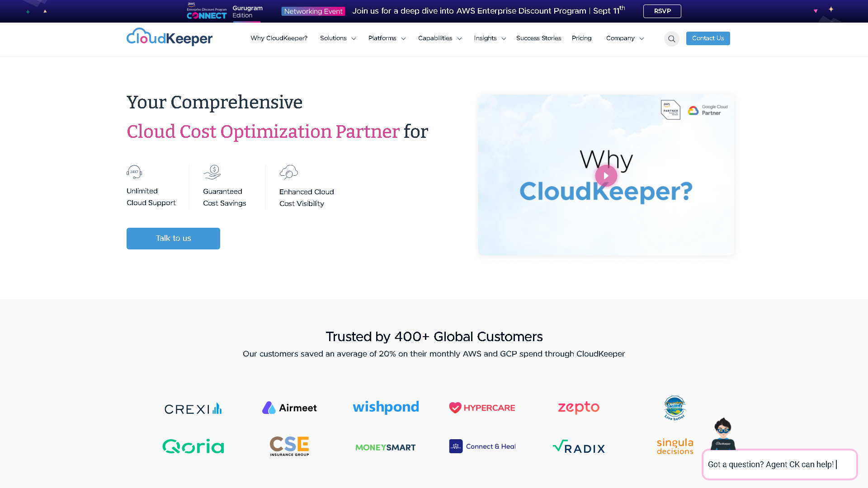Click the AWS Partner badge on the video
The image size is (868, 488).
[x=670, y=110]
